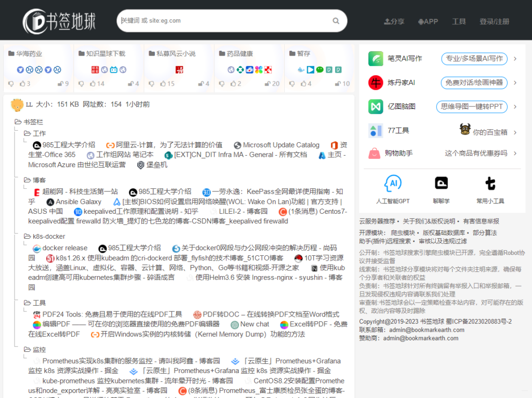The width and height of the screenshot is (532, 398).
Task: Click the 炼丹家AI bull icon
Action: [x=375, y=82]
